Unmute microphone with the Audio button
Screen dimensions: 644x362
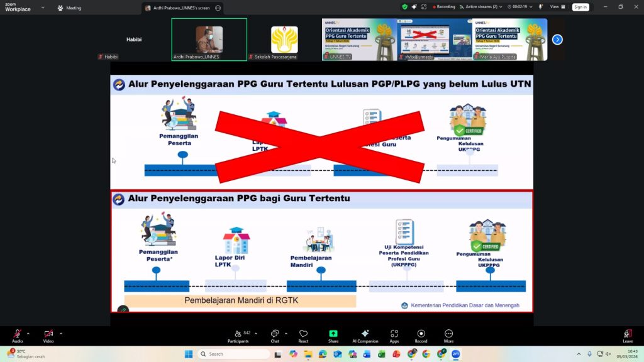[x=17, y=334]
